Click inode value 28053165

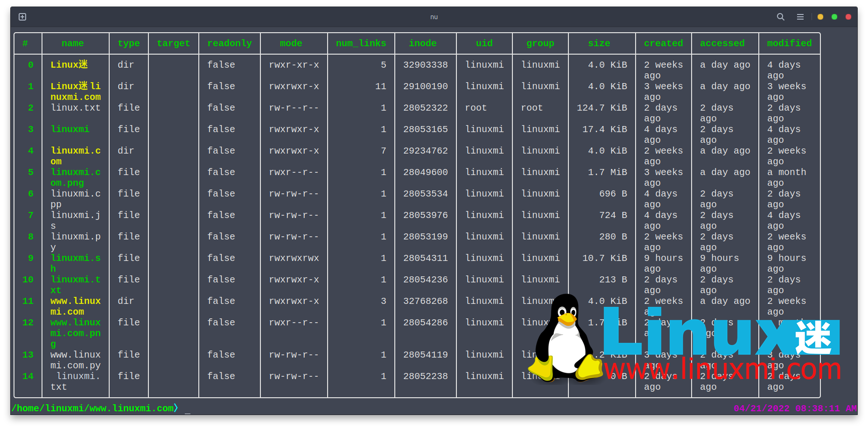click(426, 129)
